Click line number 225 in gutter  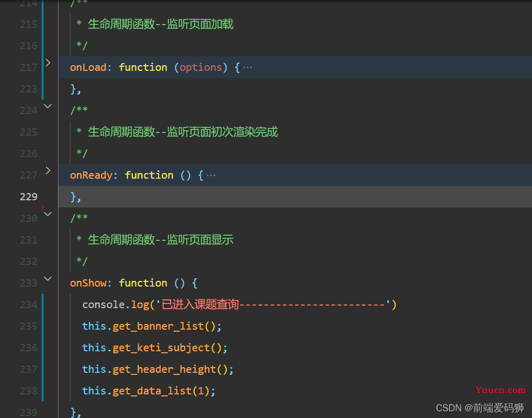[29, 132]
